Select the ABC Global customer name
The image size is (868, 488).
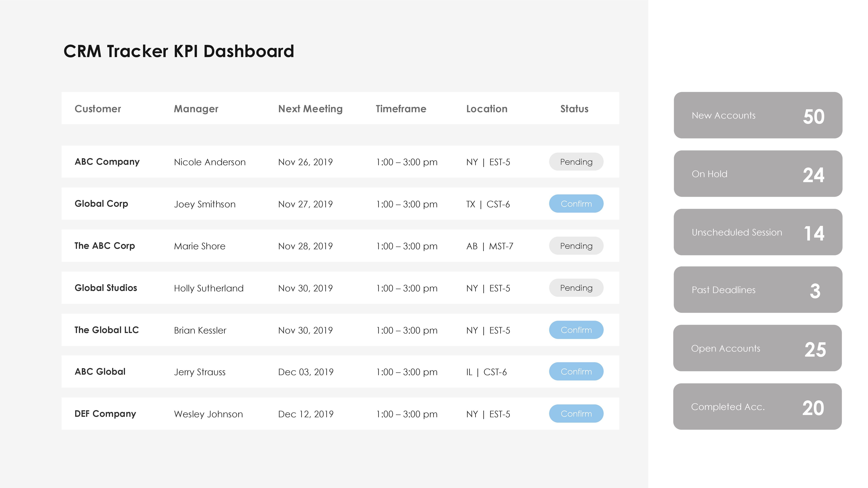[x=100, y=371]
